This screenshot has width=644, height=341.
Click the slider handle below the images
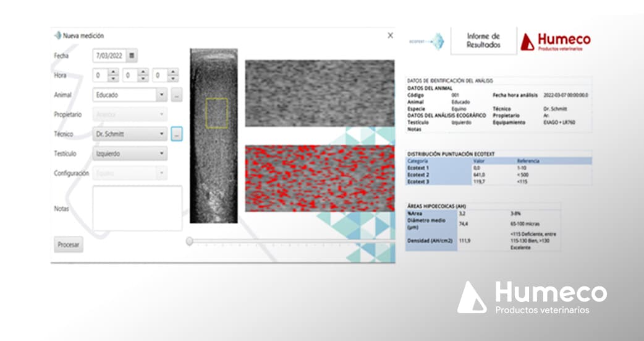point(189,241)
